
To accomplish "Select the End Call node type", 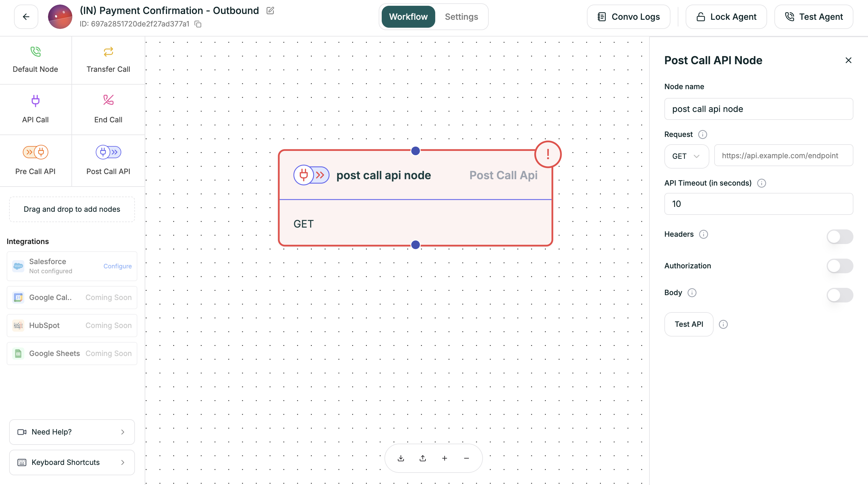I will coord(108,110).
